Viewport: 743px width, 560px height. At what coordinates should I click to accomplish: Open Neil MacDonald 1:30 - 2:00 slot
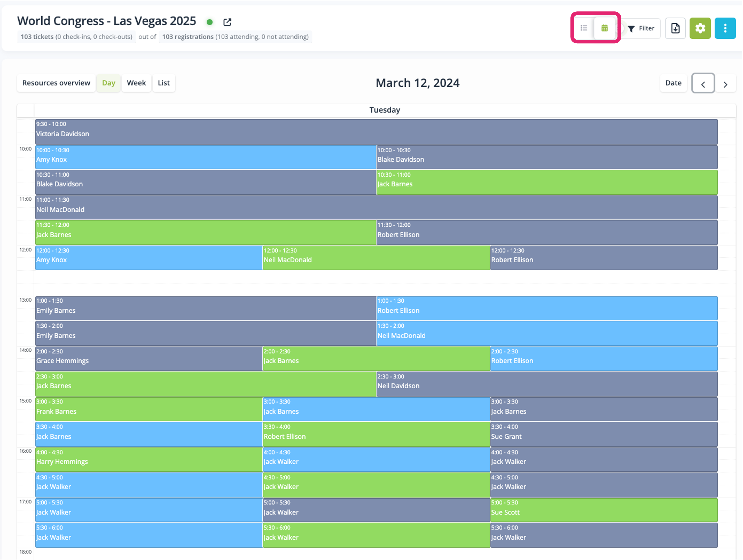(x=547, y=333)
